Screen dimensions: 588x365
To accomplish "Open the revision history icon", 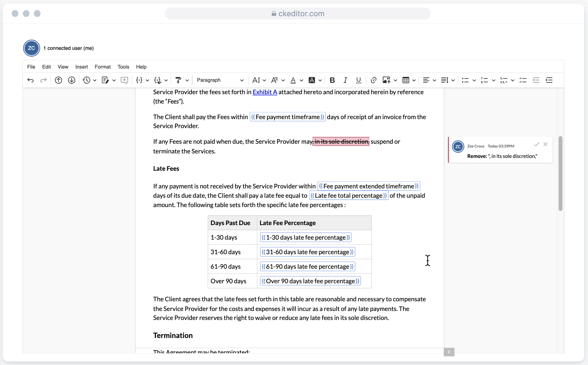I will (87, 80).
